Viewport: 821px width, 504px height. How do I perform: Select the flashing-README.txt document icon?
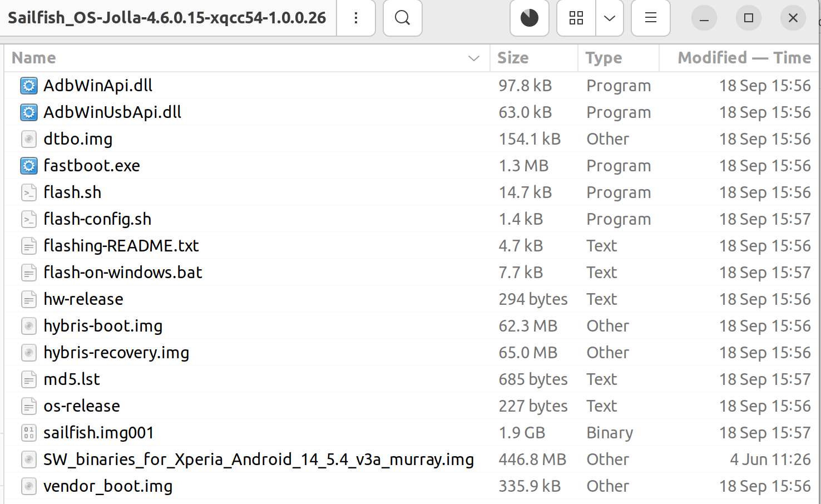(x=29, y=246)
